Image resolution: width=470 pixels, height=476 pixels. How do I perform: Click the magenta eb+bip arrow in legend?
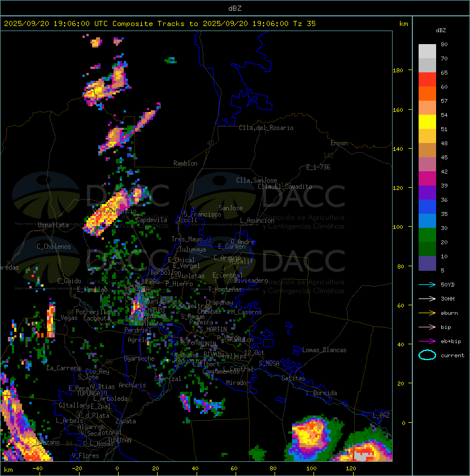point(427,341)
